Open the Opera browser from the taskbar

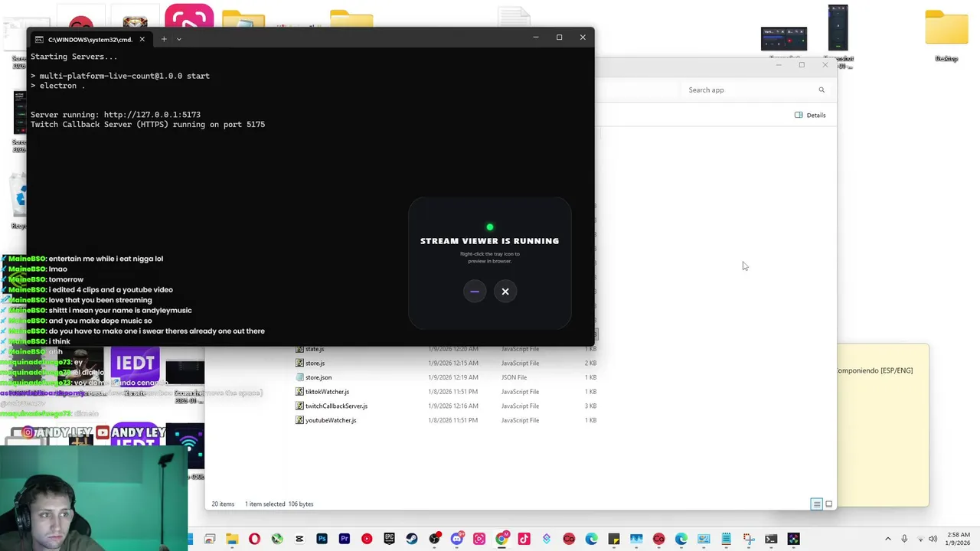[x=254, y=540]
